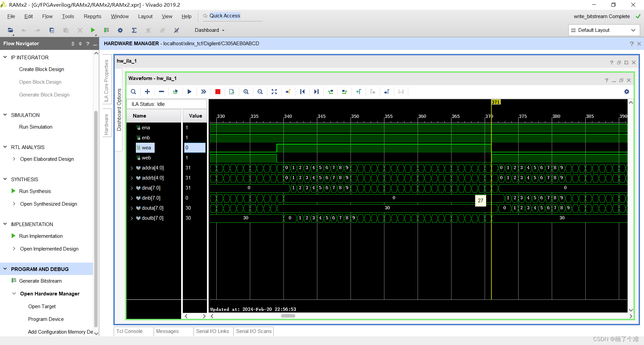Open the Reports menu
Screen dimensions: 644x345
pos(92,16)
